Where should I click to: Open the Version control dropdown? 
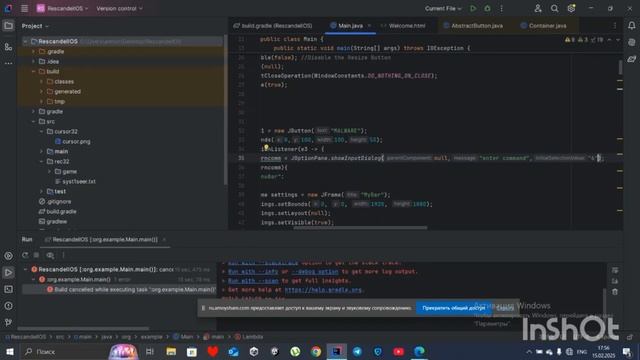click(x=120, y=8)
